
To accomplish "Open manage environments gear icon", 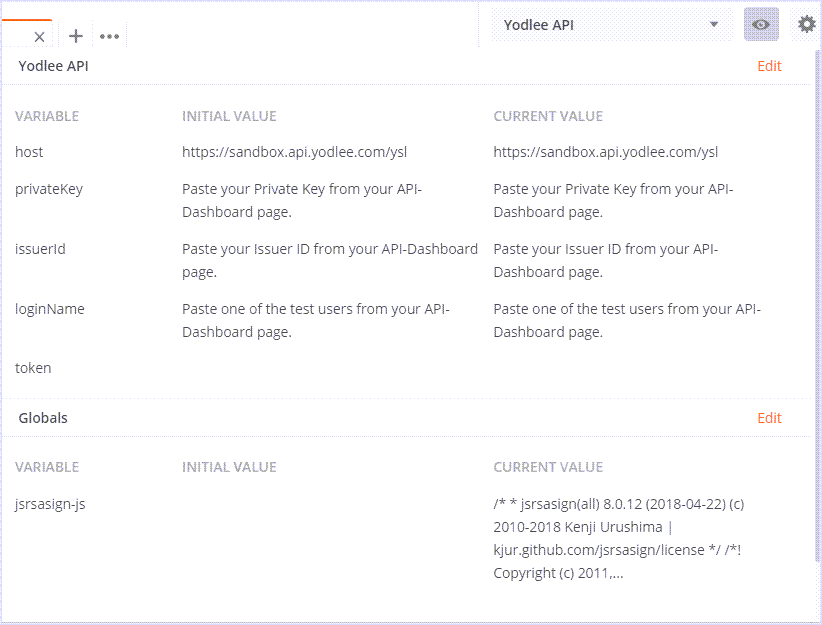I will tap(807, 25).
